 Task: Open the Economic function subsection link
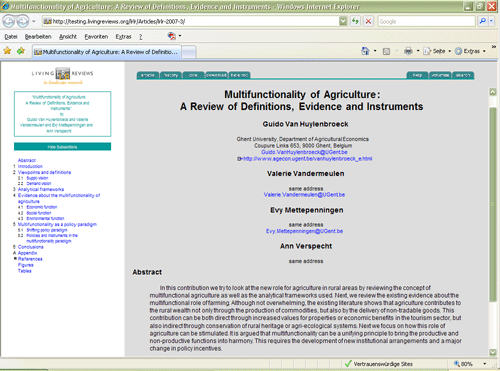pos(42,207)
